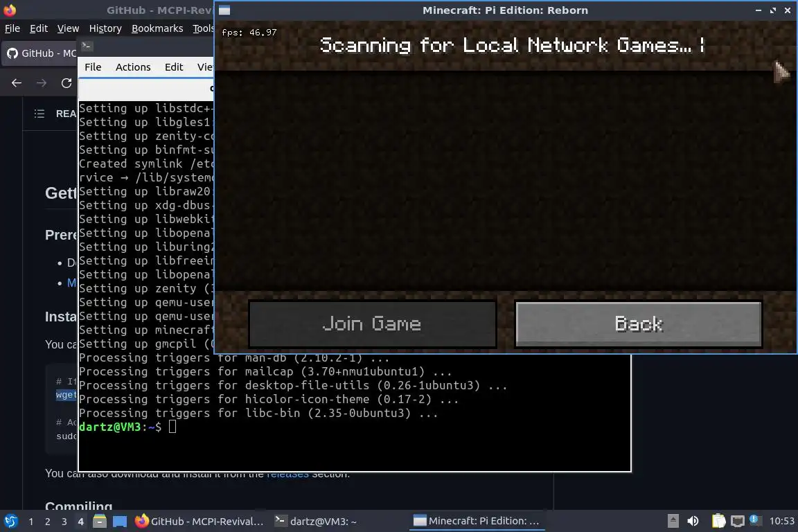Click the network monitor tray icon
This screenshot has height=532, width=798.
(738, 522)
